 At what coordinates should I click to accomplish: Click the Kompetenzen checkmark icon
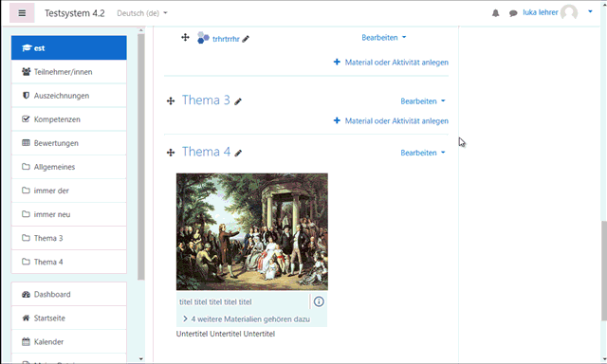[26, 119]
